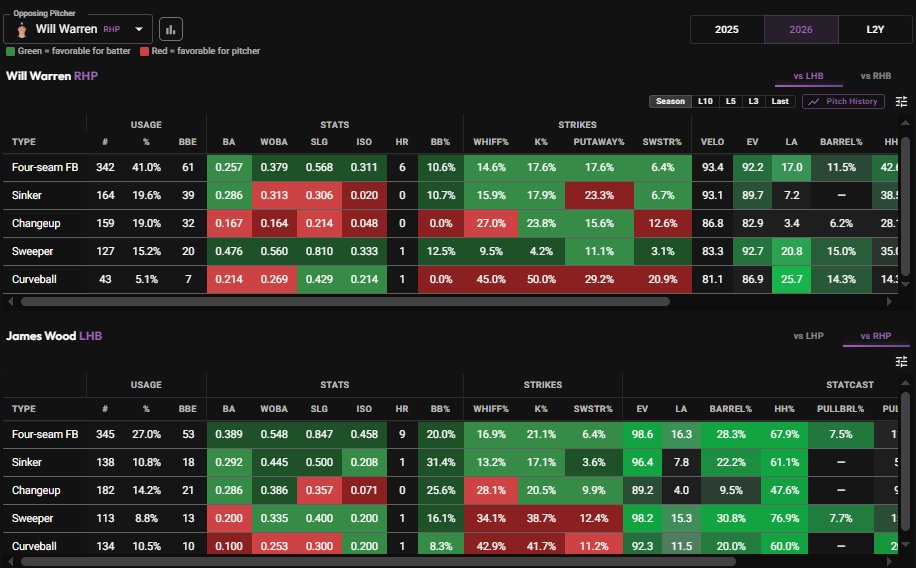Click James Wood Four-seam 0.847 SLG cell
916x568 pixels.
(319, 435)
